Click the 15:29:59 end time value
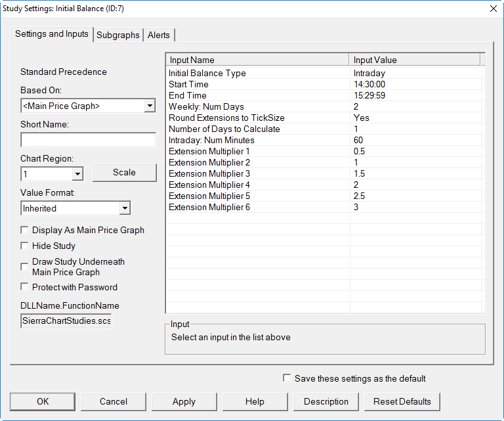The height and width of the screenshot is (421, 504). (369, 95)
